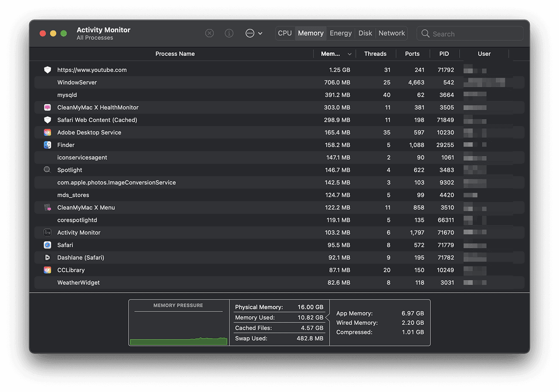
Task: Select the mds_stores process
Action: click(x=279, y=195)
